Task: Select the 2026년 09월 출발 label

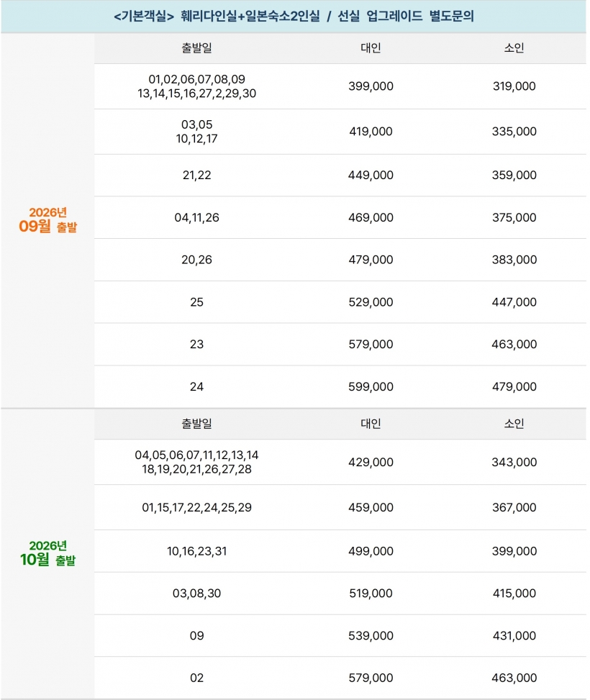Action: click(47, 220)
